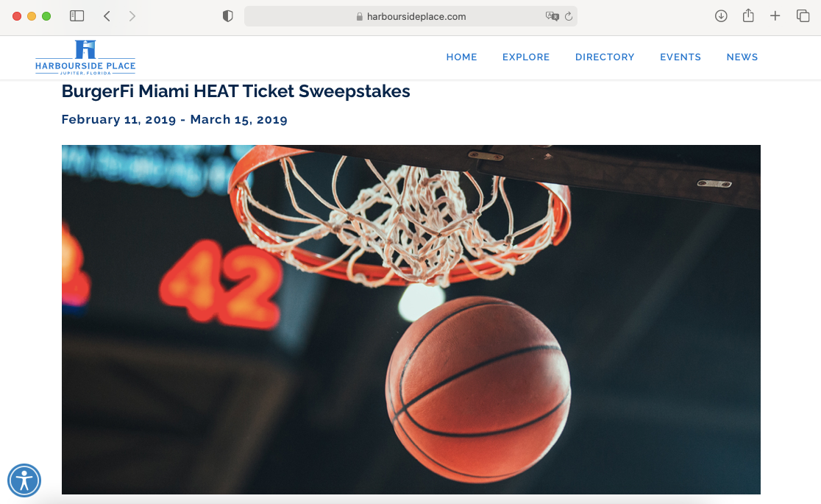Image resolution: width=821 pixels, height=504 pixels.
Task: Click the harboursideplace.com address field
Action: 410,16
